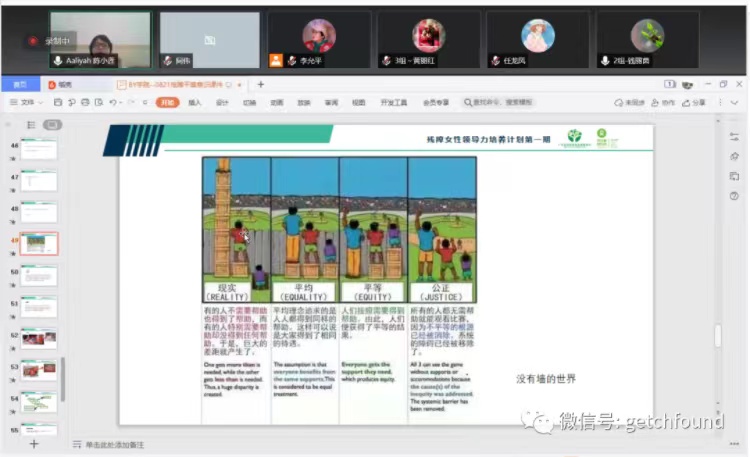Click the help question mark icon in right sidebar
Viewport: 750px width, 457px height.
tap(735, 195)
